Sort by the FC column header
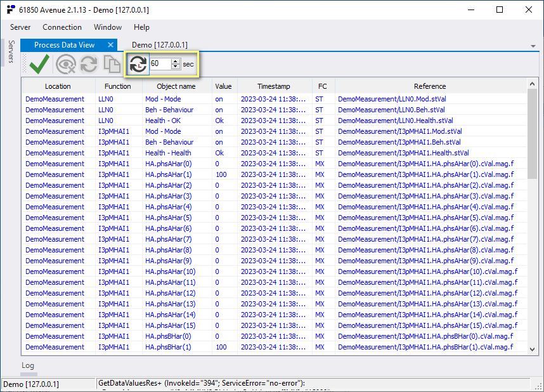This screenshot has height=392, width=544. tap(322, 86)
